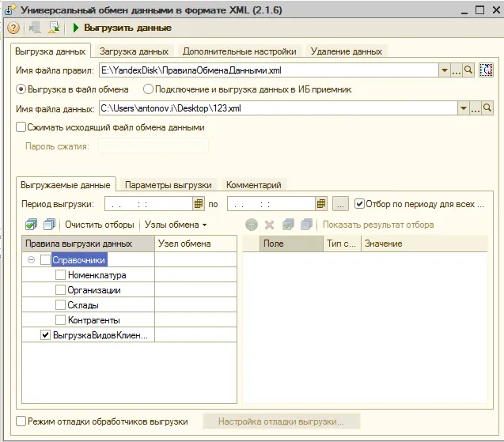Click the magnifier icon next to rules file name
This screenshot has width=504, height=442.
[x=468, y=70]
